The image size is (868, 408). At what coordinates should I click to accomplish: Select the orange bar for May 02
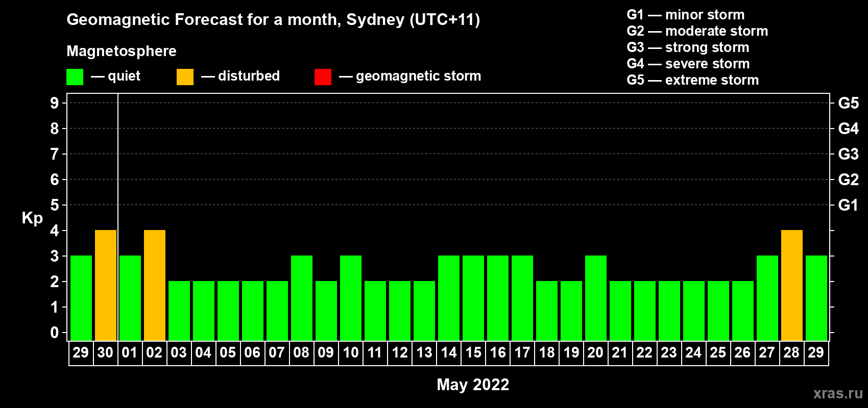(155, 285)
